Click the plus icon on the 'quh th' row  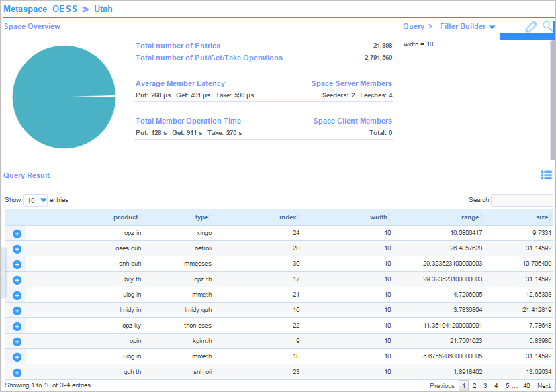(x=17, y=372)
